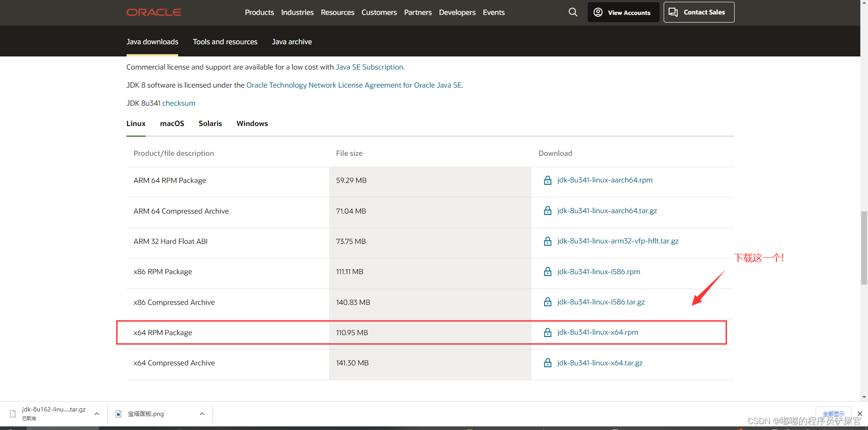Open Developers menu in Oracle header
The height and width of the screenshot is (430, 868).
pyautogui.click(x=458, y=12)
